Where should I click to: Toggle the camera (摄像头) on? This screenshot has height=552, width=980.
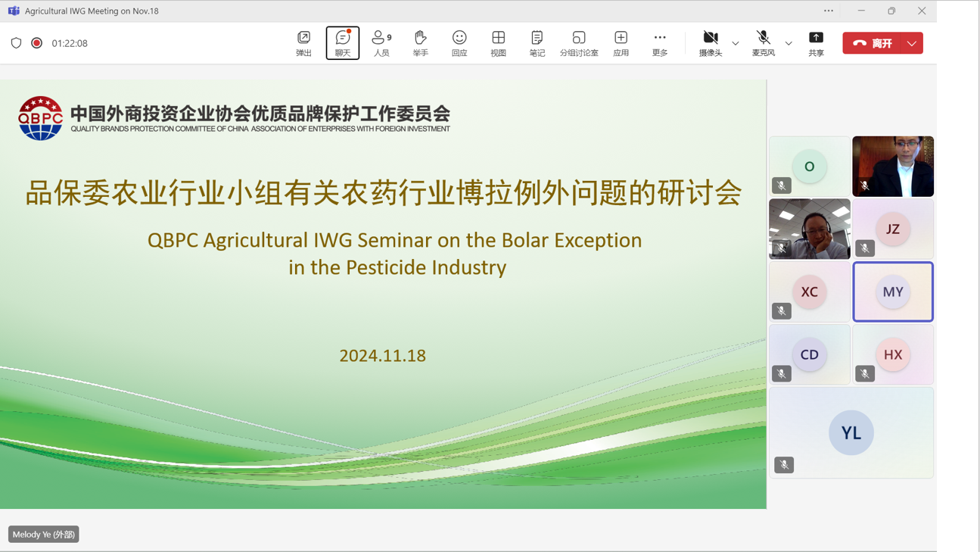(711, 43)
